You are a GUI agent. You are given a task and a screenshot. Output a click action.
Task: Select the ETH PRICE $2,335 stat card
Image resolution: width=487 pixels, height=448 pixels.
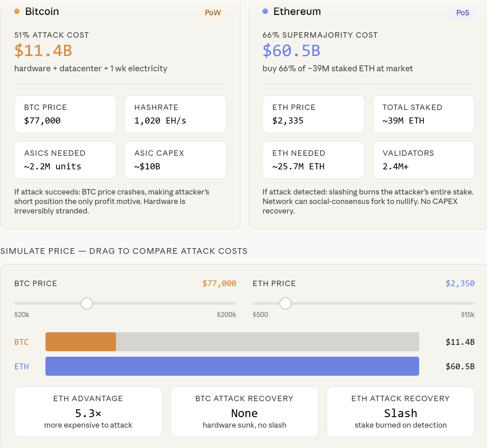point(313,114)
